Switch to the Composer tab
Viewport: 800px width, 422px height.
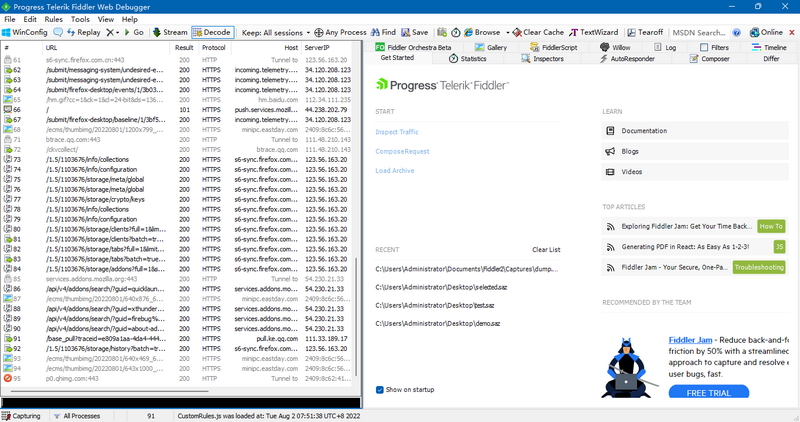pos(710,59)
